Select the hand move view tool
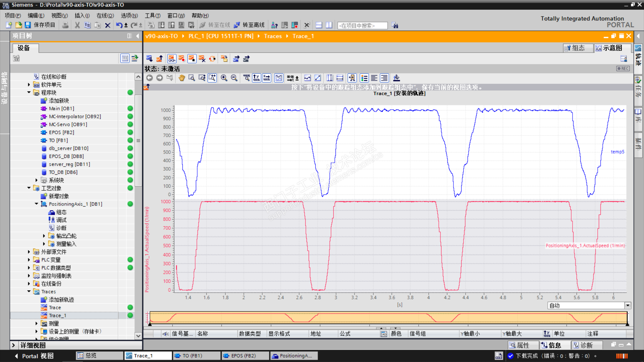This screenshot has width=644, height=362. (181, 78)
